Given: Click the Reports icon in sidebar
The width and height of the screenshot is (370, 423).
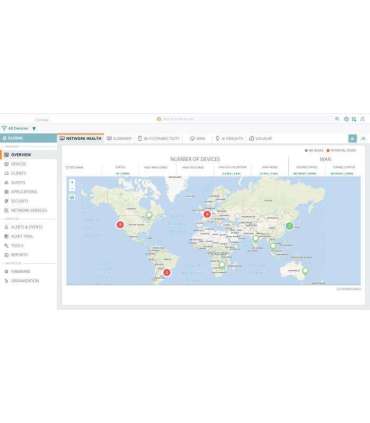Looking at the screenshot, I should [x=6, y=255].
